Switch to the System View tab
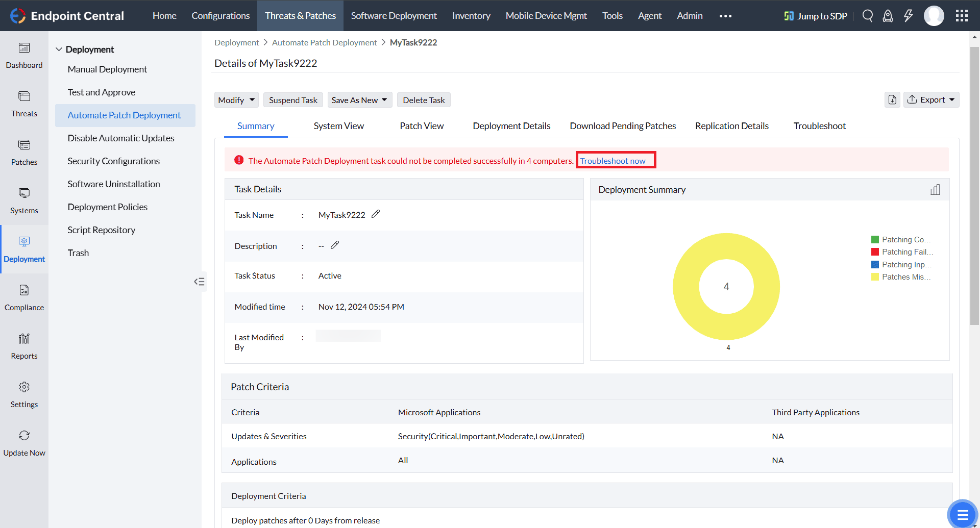The image size is (980, 528). click(338, 126)
